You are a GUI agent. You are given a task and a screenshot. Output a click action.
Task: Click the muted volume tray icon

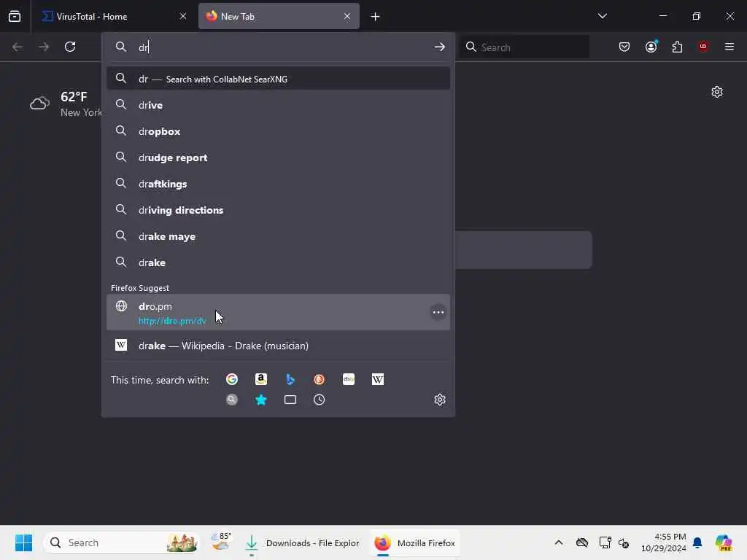pyautogui.click(x=624, y=542)
